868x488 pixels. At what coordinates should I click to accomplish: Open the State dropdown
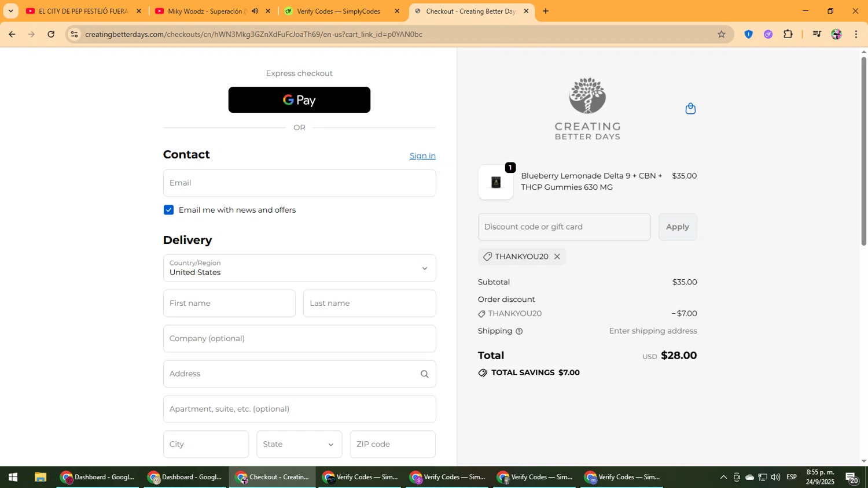point(299,445)
